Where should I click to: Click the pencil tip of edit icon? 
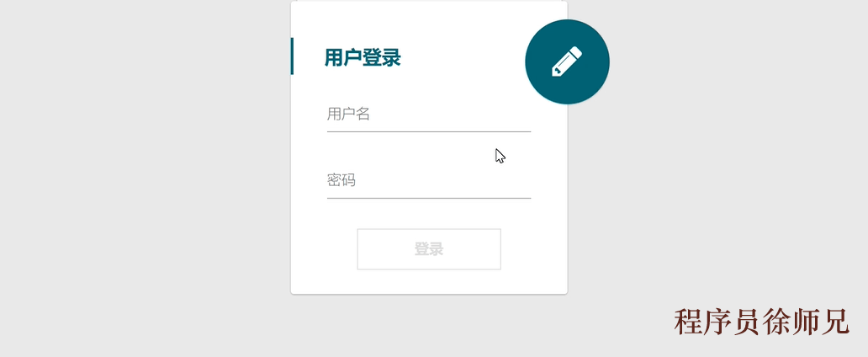point(555,72)
